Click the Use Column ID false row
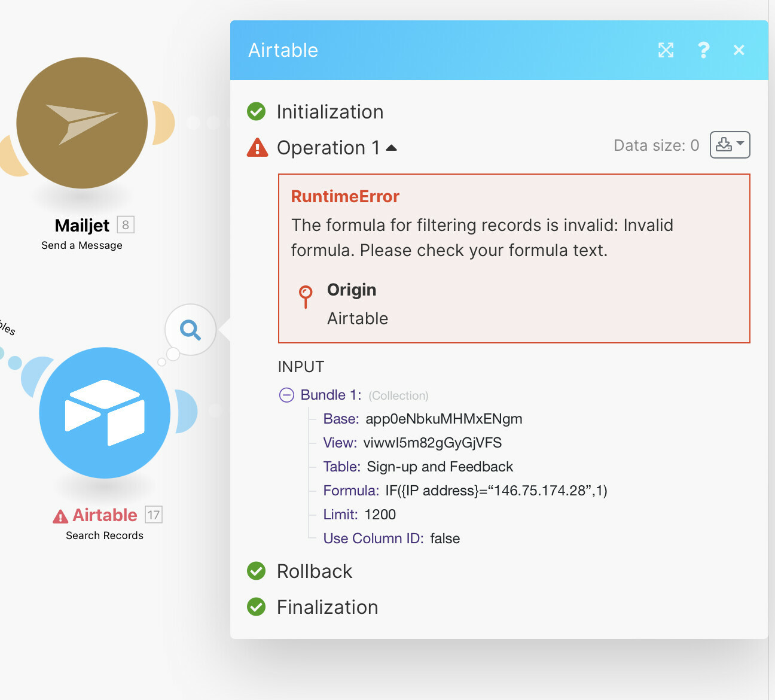The width and height of the screenshot is (775, 700). pyautogui.click(x=392, y=538)
